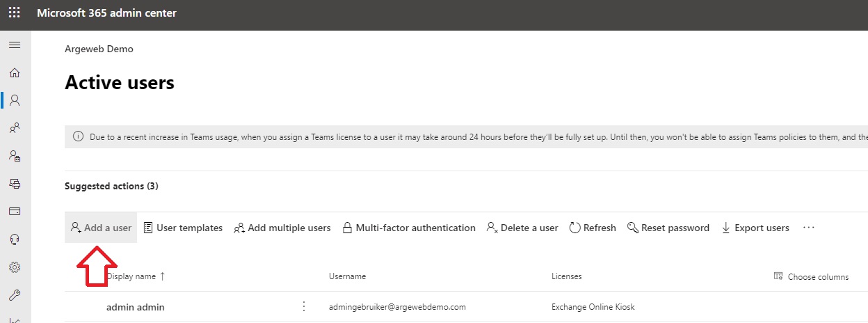Open more actions for admin admin
The height and width of the screenshot is (323, 868).
[x=303, y=306]
